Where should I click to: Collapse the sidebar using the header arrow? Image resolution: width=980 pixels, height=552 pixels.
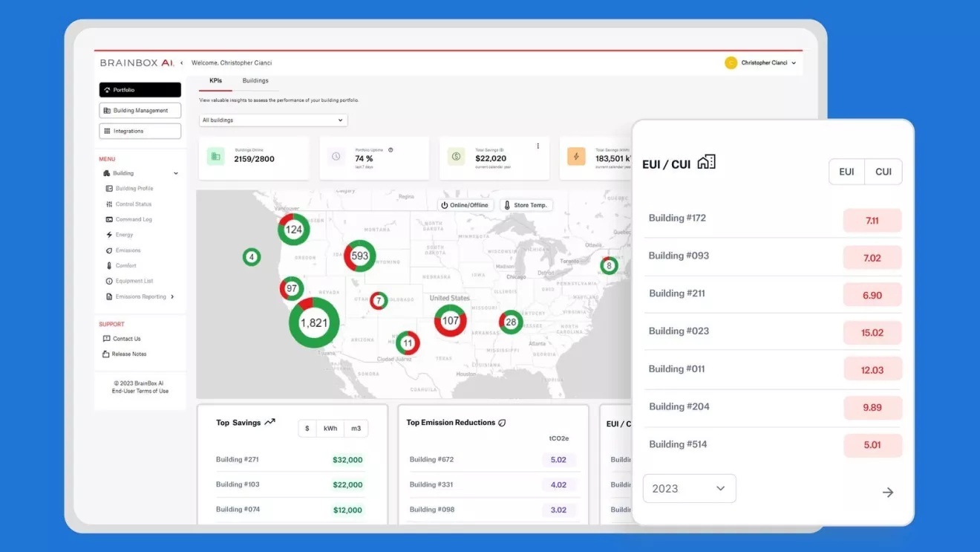click(x=182, y=63)
